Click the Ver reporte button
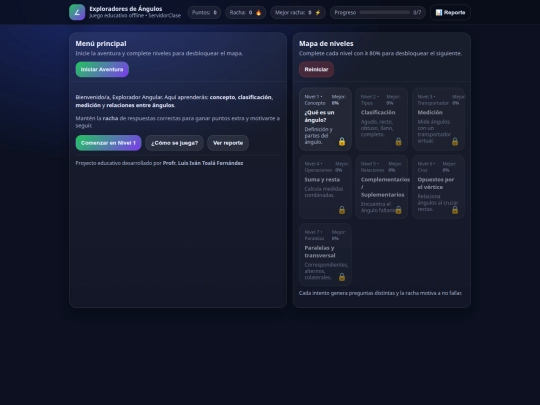This screenshot has width=540, height=405. pos(228,143)
